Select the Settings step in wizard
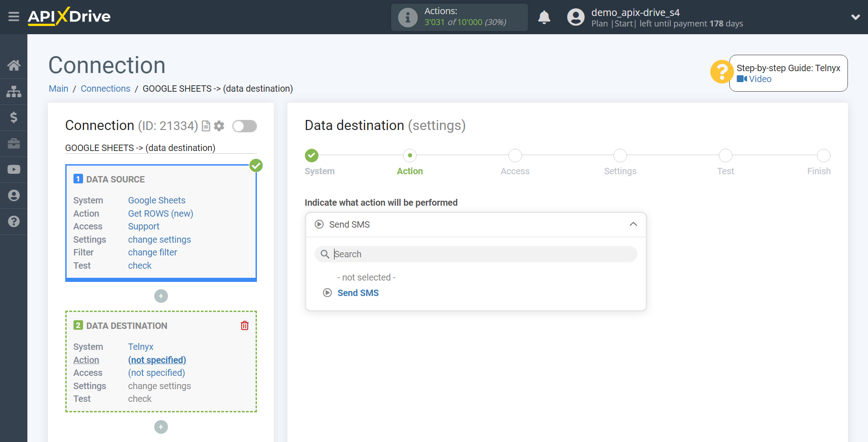The width and height of the screenshot is (868, 442). (620, 156)
